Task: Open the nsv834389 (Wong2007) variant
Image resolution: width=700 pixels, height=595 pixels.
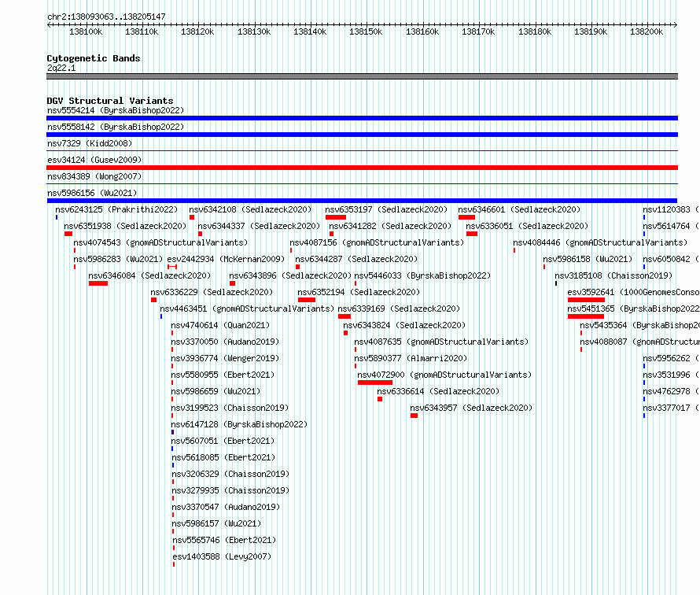Action: click(x=94, y=176)
